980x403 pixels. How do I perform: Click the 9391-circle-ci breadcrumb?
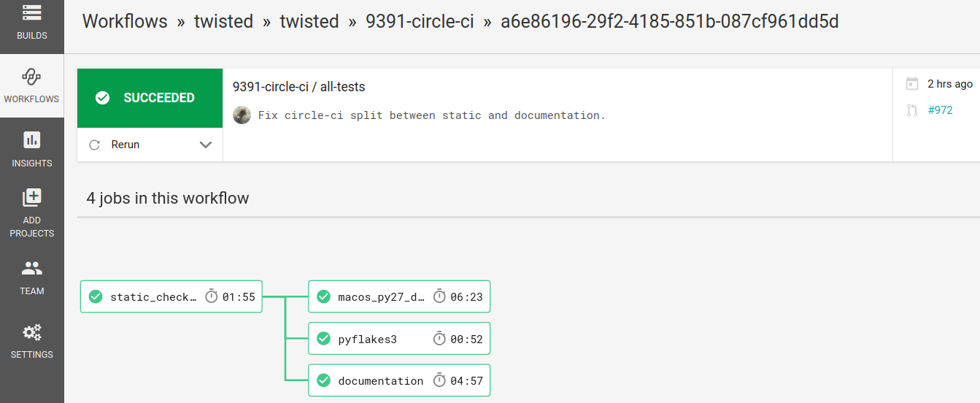[x=420, y=22]
